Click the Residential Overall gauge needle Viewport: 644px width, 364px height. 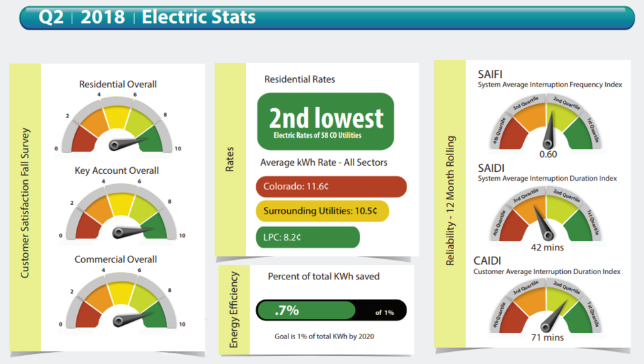(x=128, y=143)
